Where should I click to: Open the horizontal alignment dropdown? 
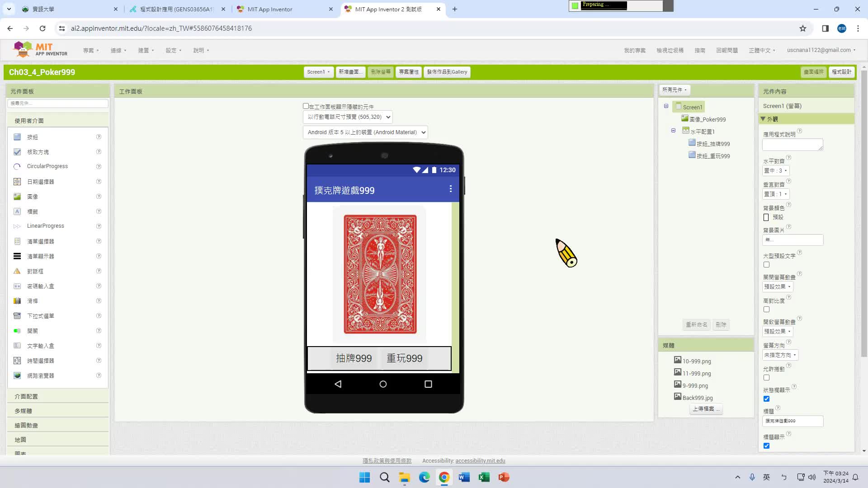tap(776, 171)
